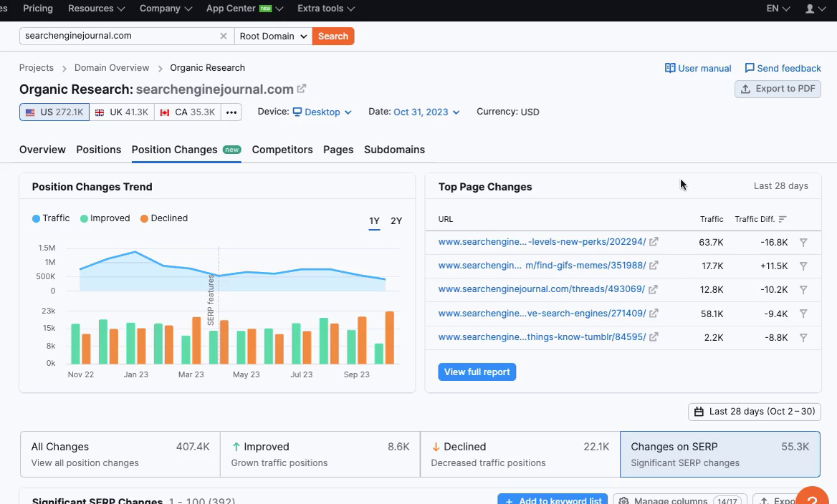
Task: Switch chart range to 1Y
Action: [374, 220]
